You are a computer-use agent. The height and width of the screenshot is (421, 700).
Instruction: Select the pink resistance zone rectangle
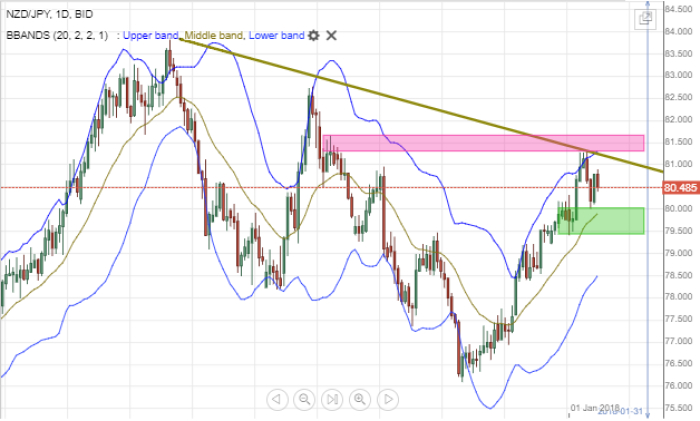pyautogui.click(x=483, y=143)
